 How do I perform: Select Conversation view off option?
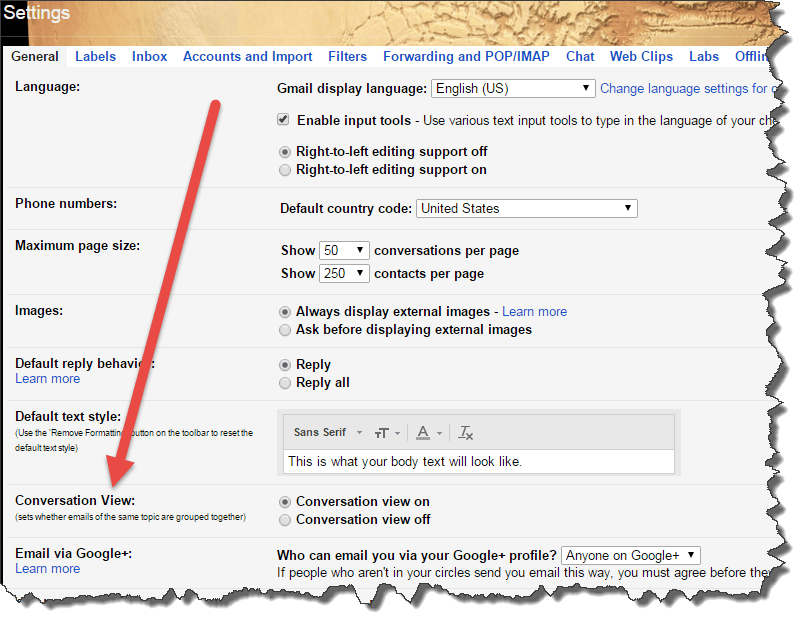[286, 520]
